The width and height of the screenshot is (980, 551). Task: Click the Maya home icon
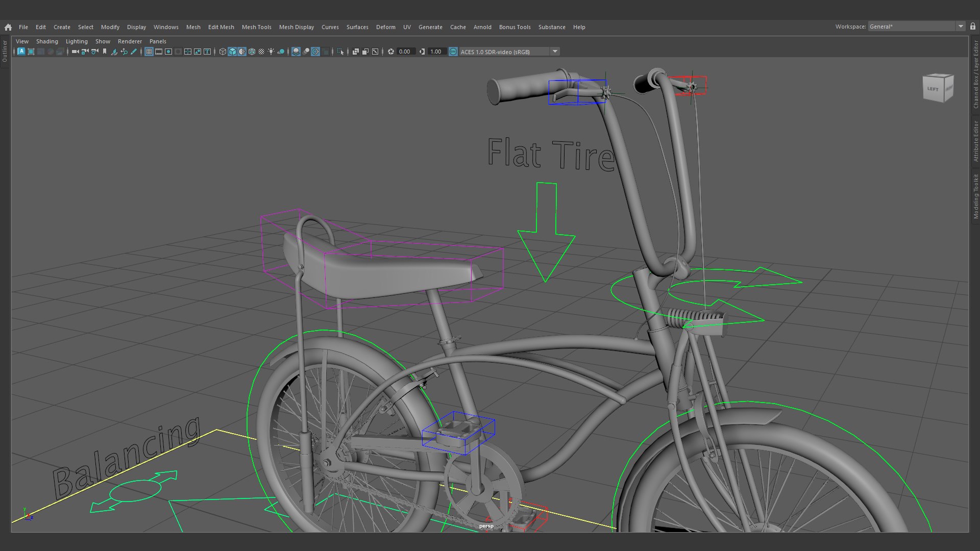tap(8, 27)
